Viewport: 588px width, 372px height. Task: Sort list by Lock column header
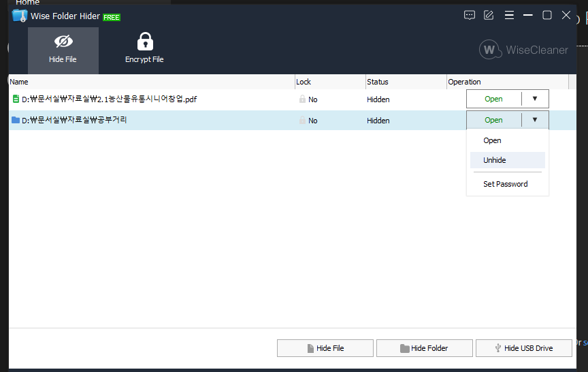(x=330, y=82)
